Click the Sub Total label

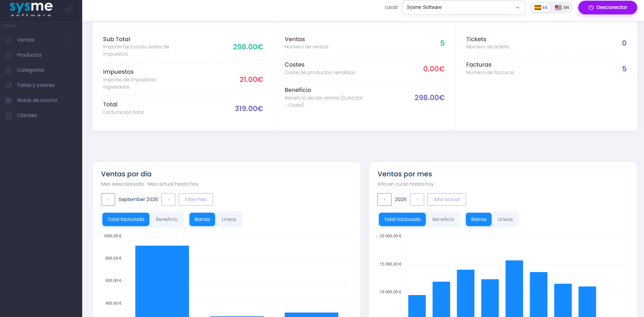(x=116, y=39)
